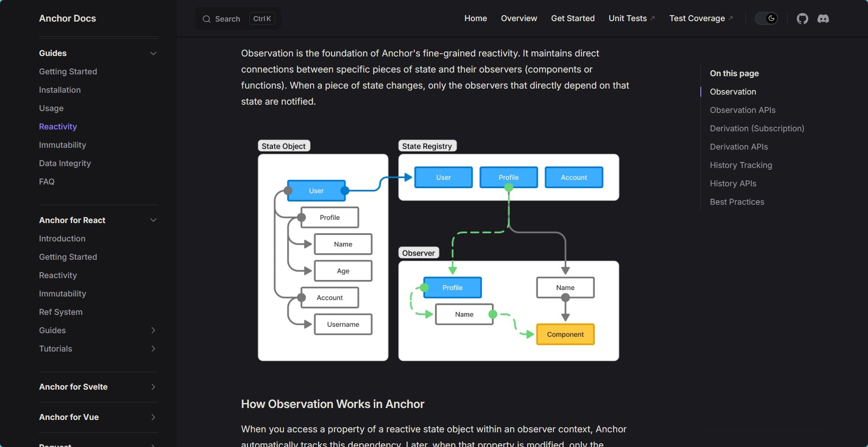868x447 pixels.
Task: Open the Home nav item
Action: coord(475,18)
